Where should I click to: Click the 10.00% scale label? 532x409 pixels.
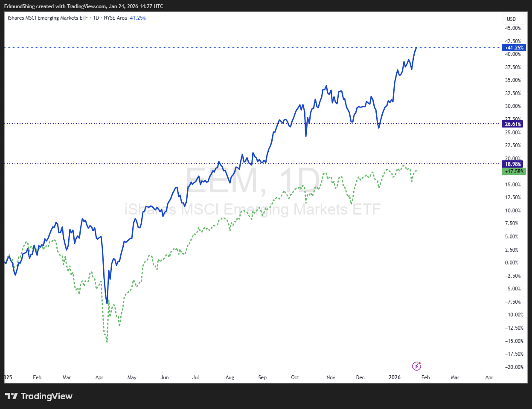click(513, 211)
